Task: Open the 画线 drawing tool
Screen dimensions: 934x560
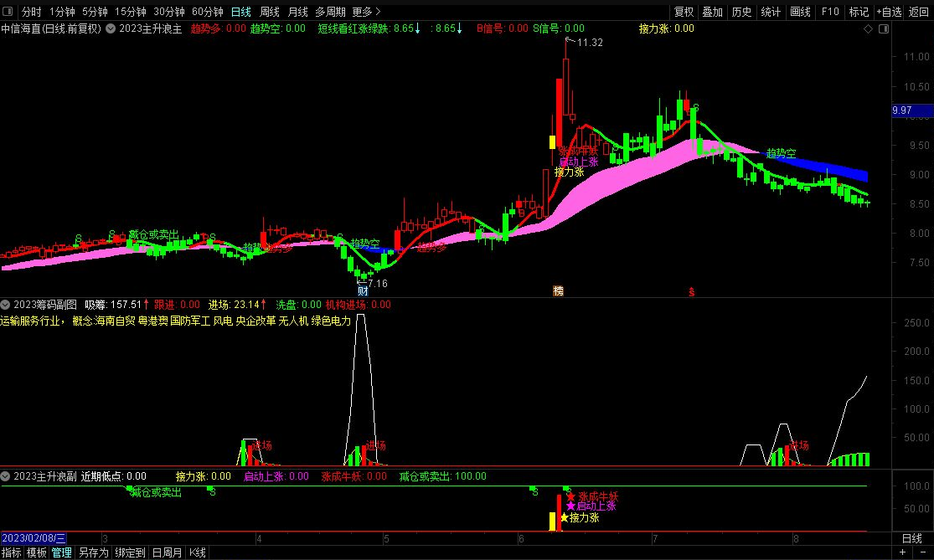Action: [x=800, y=12]
